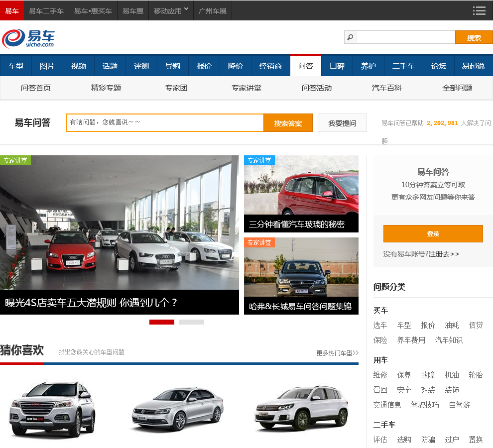Screen dimensions: 493x448
Task: Switch to the 视频 nav tab
Action: pos(79,66)
